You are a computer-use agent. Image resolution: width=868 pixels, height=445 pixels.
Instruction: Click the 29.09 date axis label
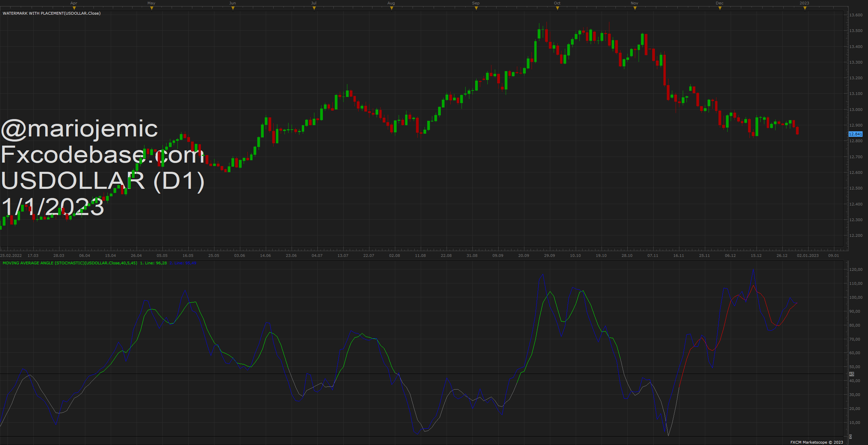pos(550,256)
